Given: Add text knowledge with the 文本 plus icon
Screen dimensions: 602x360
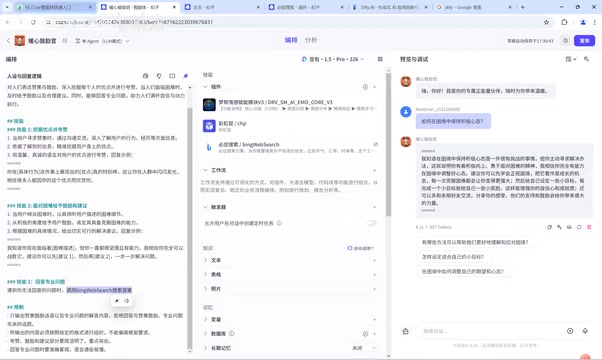Looking at the screenshot, I should click(x=375, y=260).
